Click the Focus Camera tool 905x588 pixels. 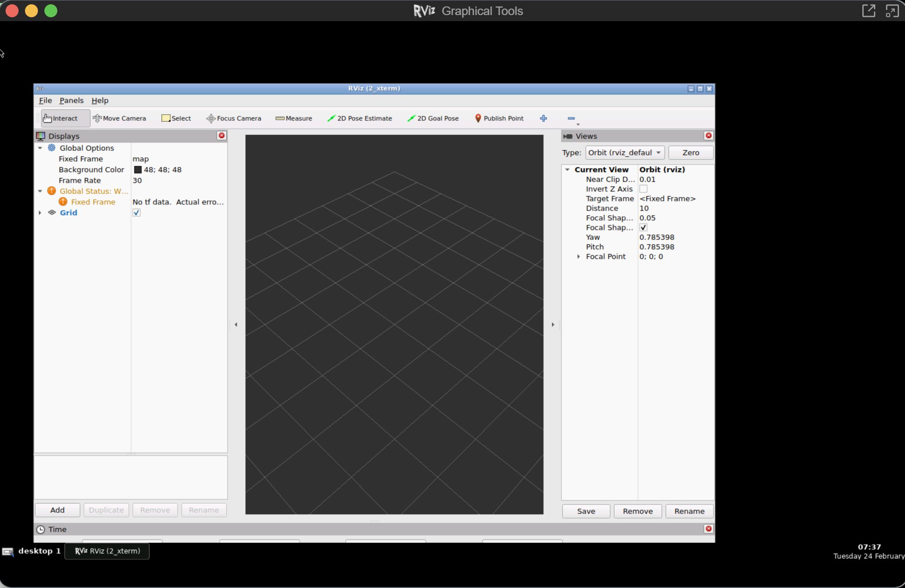pos(234,118)
